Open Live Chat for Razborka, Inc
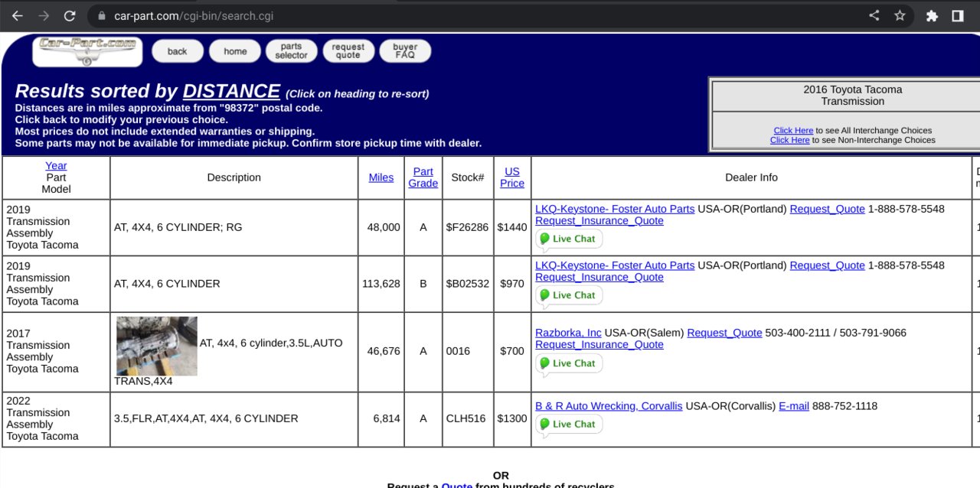Screen dimensions: 980x488 tap(569, 364)
